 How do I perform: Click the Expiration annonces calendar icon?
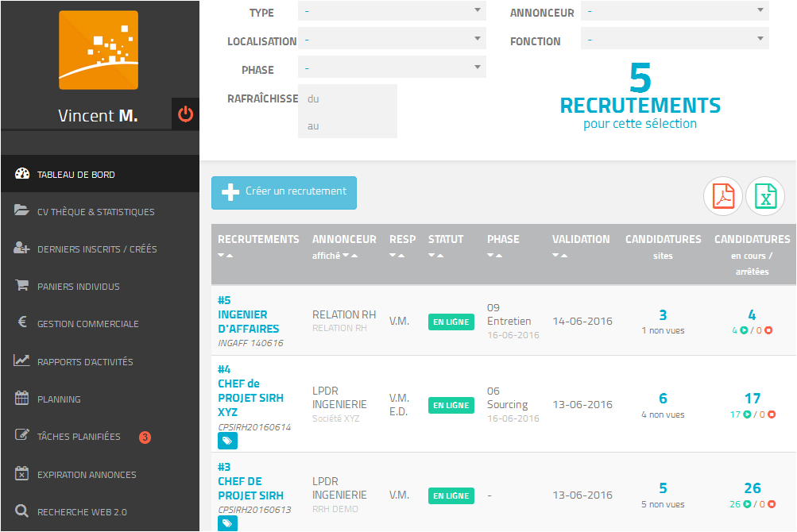pyautogui.click(x=21, y=473)
